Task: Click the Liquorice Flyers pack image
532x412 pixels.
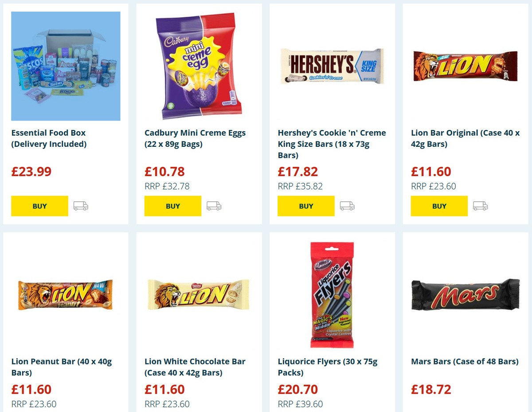Action: pyautogui.click(x=332, y=294)
